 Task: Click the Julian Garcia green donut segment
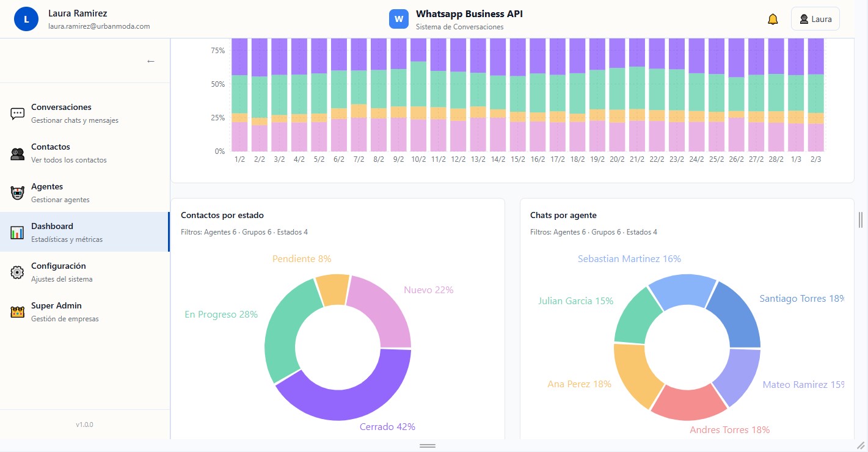tap(635, 318)
